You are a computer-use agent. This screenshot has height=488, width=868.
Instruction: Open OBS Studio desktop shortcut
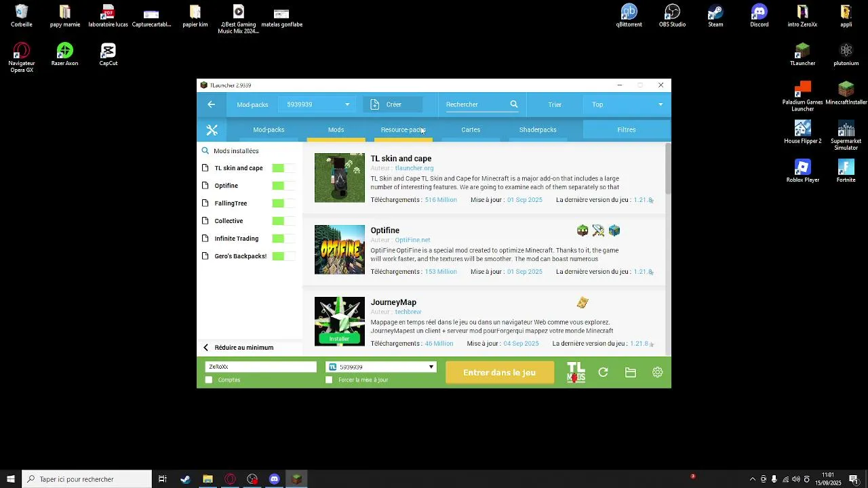pos(672,16)
